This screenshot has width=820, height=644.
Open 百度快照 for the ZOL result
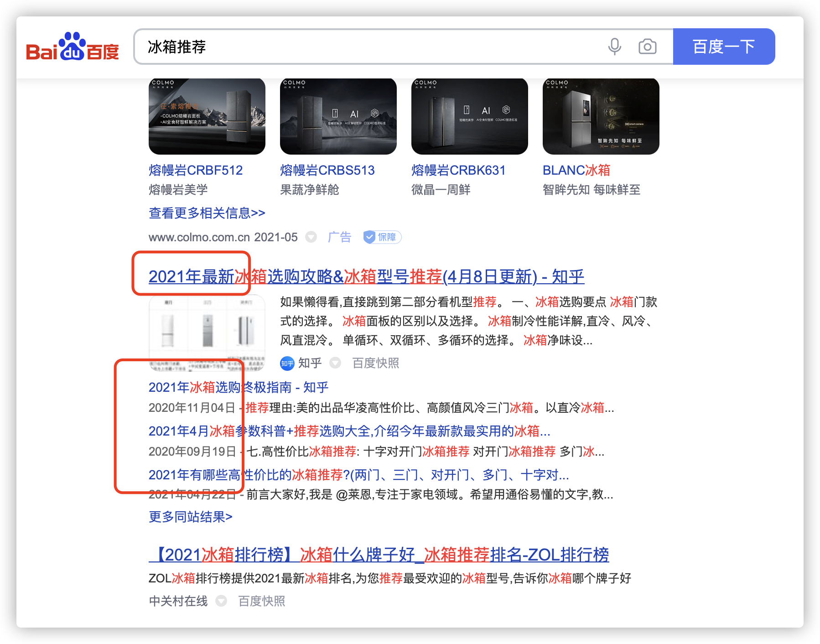tap(262, 601)
